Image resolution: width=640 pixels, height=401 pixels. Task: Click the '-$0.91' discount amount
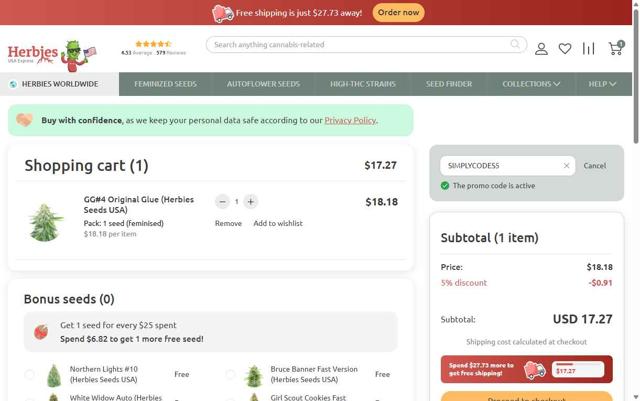[x=600, y=283]
